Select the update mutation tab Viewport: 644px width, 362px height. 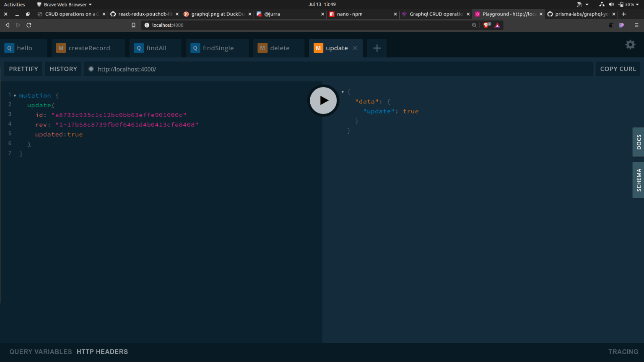click(336, 48)
